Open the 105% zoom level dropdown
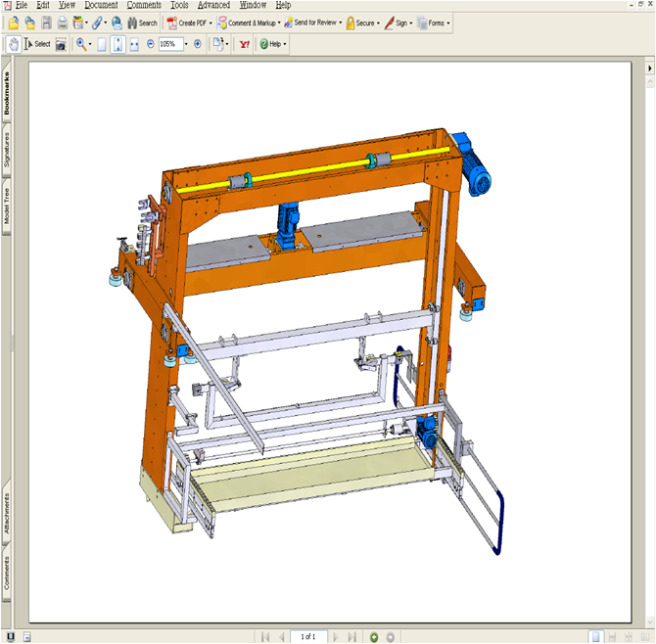 coord(185,44)
